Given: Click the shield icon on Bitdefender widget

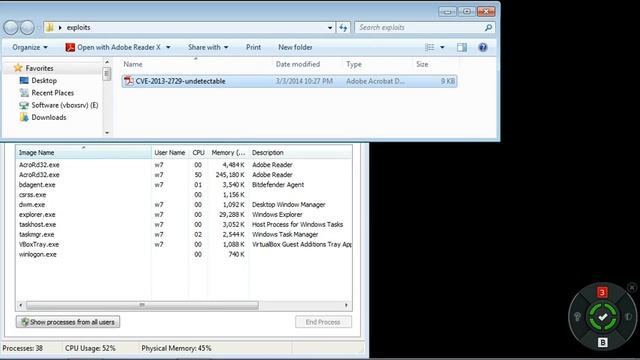Looking at the screenshot, I should pos(628,316).
